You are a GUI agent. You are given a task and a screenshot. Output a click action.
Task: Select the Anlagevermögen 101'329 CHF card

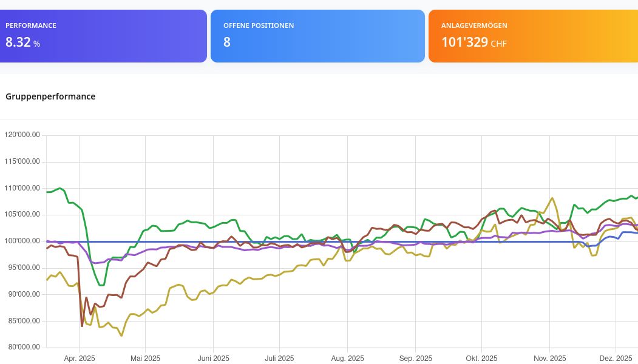click(533, 36)
